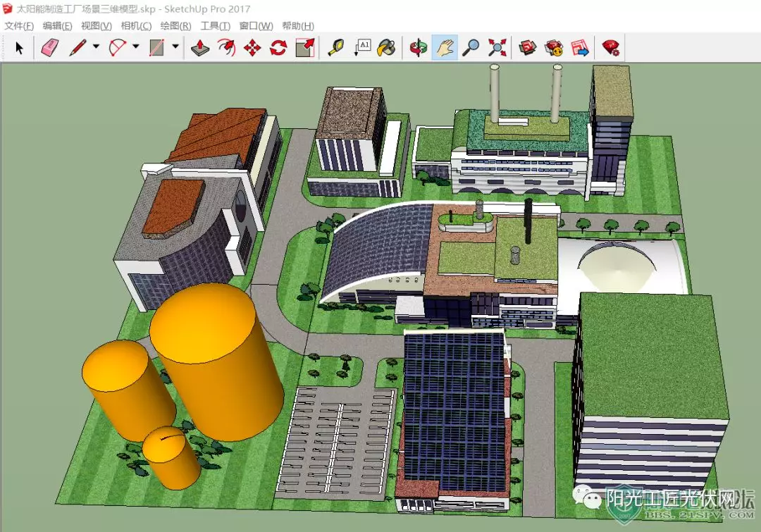
Task: Choose the Move tool with red arrows
Action: (x=252, y=48)
